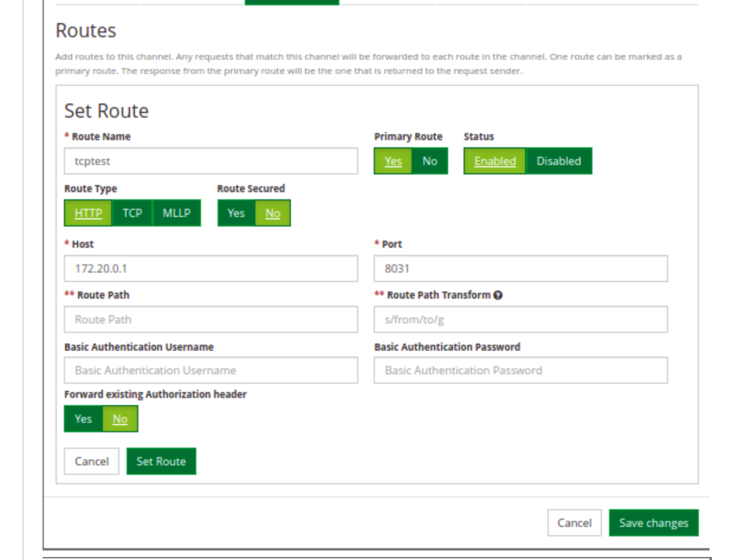The width and height of the screenshot is (732, 560).
Task: Open the Route Path Transform help icon
Action: (498, 295)
